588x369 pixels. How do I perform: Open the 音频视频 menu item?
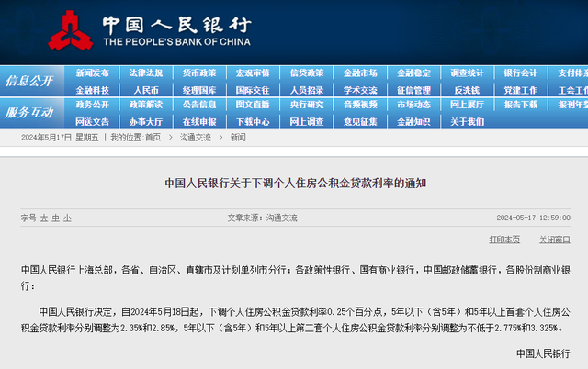[360, 105]
